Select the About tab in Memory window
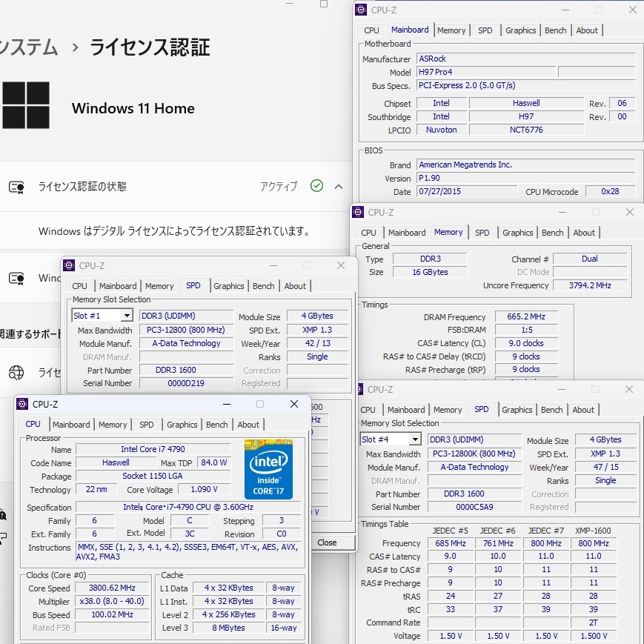 pos(584,233)
